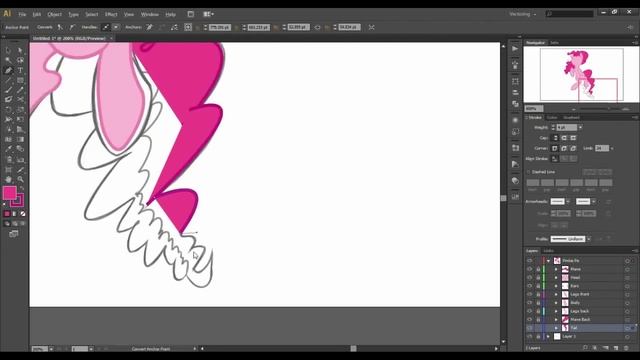Click the Layers panel options menu button
The height and width of the screenshot is (360, 640).
click(635, 251)
